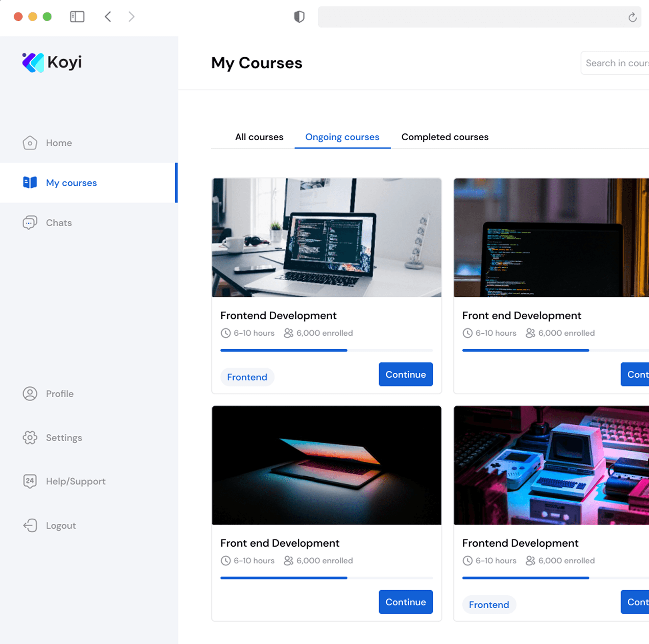Continue the first Frontend Development course

[405, 374]
